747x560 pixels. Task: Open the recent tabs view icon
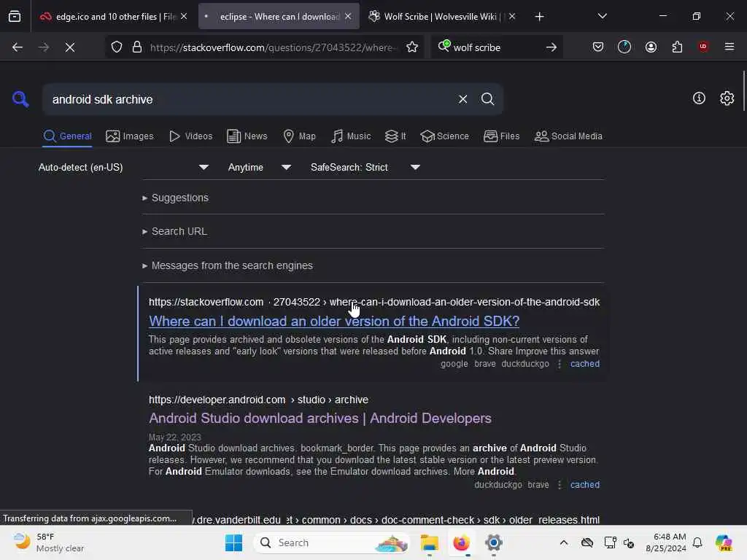coord(15,16)
